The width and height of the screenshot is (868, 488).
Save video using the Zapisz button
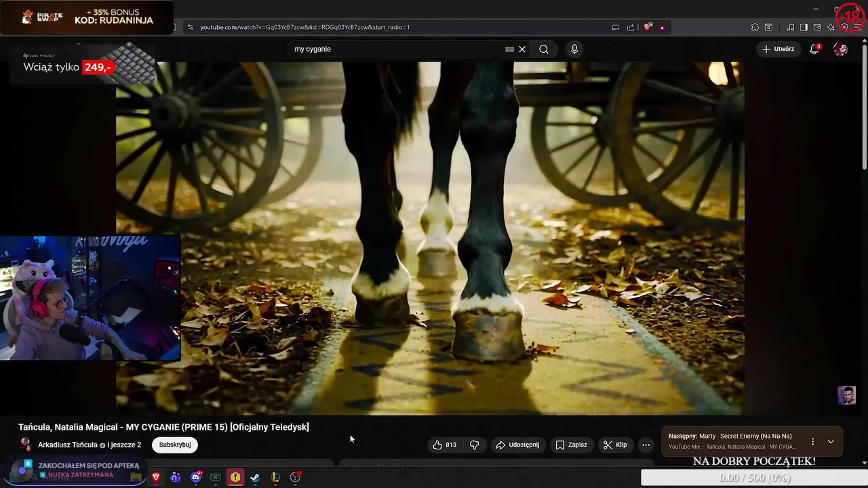(571, 445)
